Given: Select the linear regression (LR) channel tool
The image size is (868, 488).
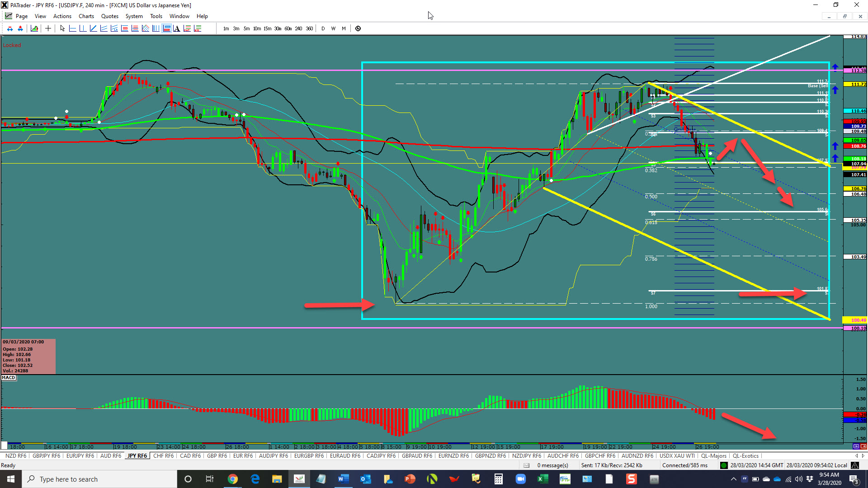Looking at the screenshot, I should click(114, 28).
